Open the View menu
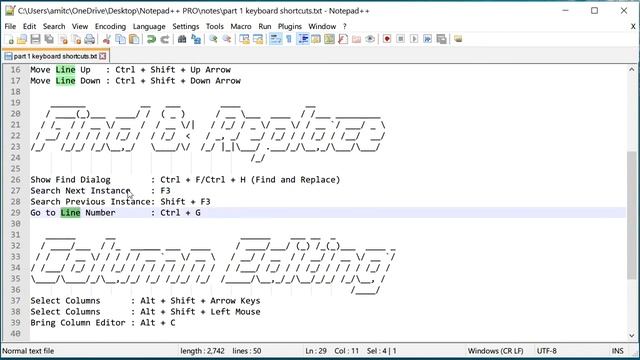Image resolution: width=640 pixels, height=360 pixels. click(80, 26)
